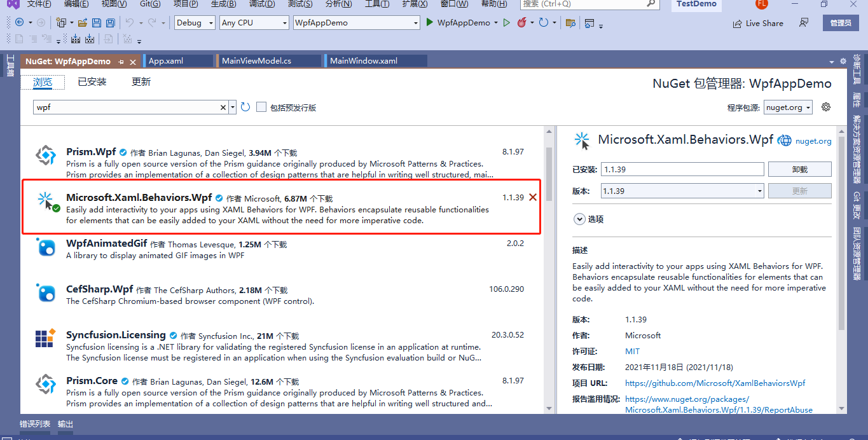The height and width of the screenshot is (440, 868).
Task: Click the save all icon
Action: coord(111,22)
